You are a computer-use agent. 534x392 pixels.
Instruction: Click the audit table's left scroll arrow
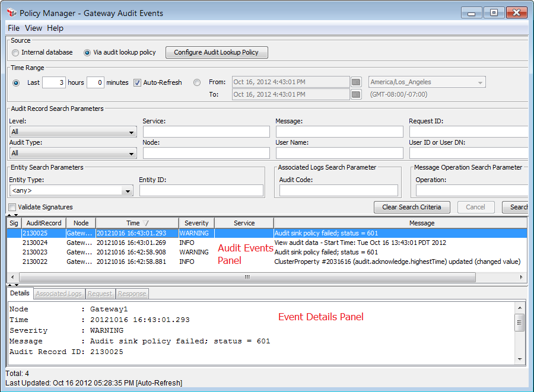[x=12, y=277]
